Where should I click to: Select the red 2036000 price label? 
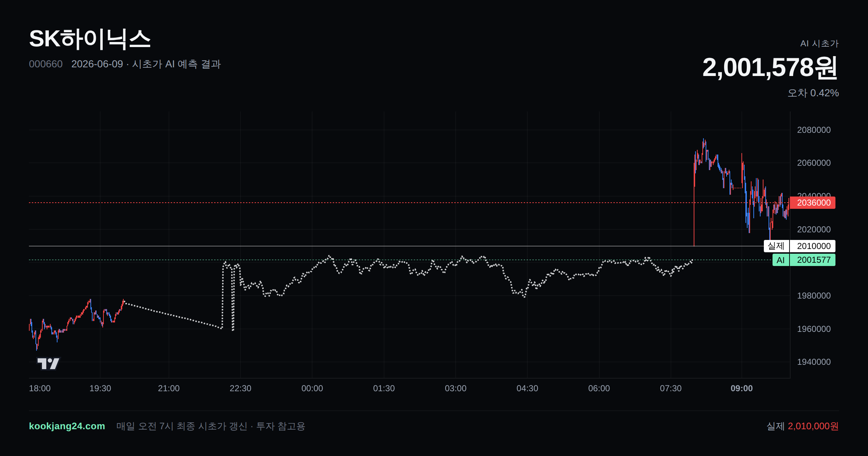(812, 203)
